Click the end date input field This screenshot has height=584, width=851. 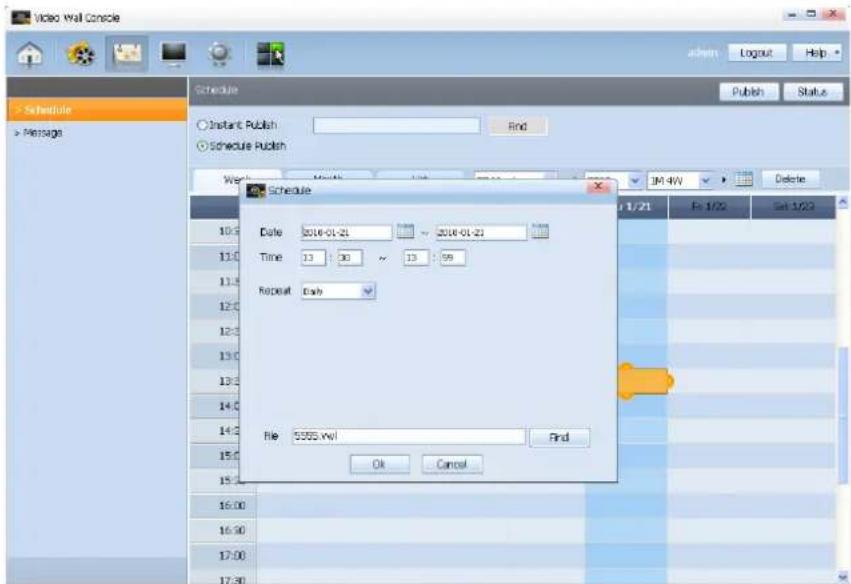[481, 232]
